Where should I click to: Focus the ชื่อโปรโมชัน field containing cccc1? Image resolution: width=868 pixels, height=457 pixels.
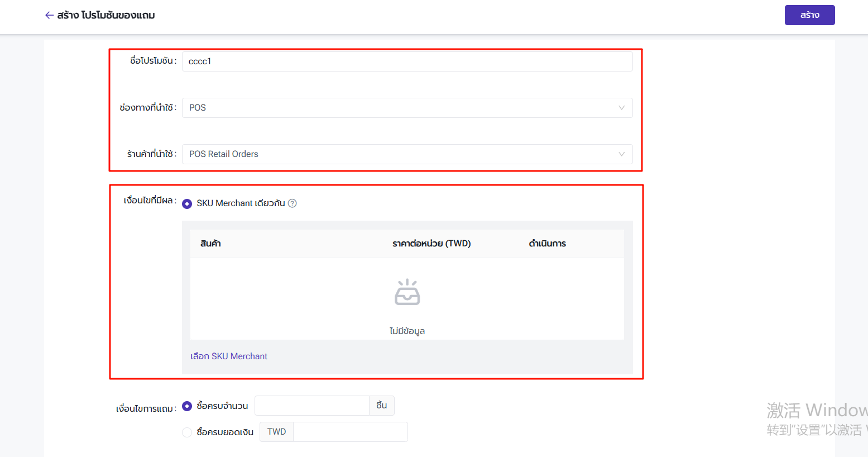(x=407, y=61)
